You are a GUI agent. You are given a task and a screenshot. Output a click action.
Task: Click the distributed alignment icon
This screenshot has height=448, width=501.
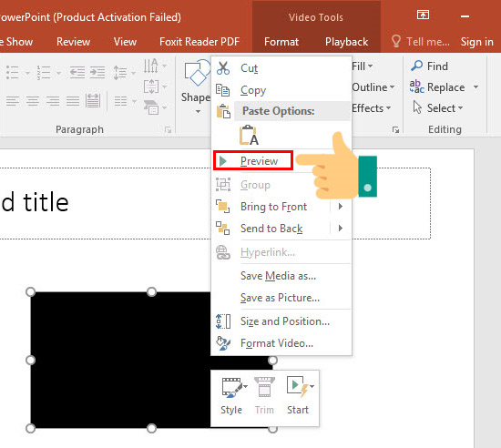point(93,101)
